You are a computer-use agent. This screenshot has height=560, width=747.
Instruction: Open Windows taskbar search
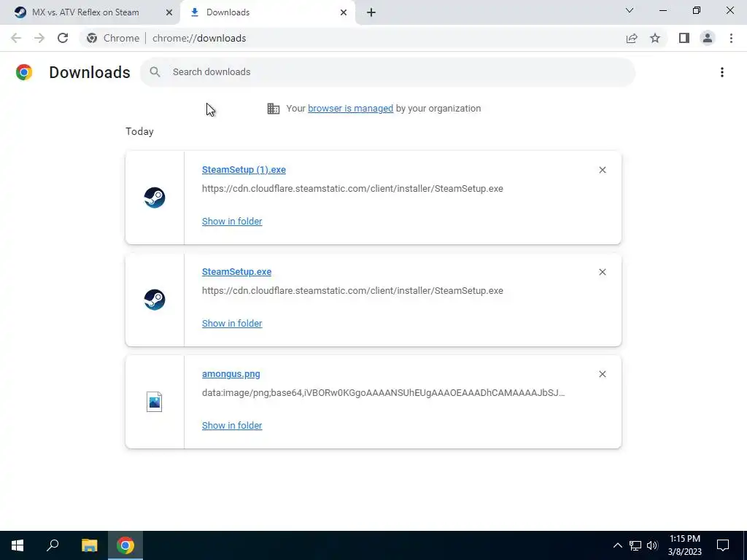pyautogui.click(x=53, y=545)
